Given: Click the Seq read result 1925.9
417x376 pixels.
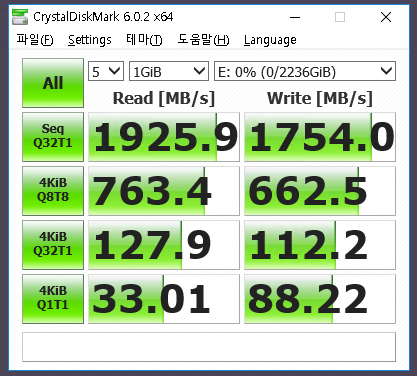Looking at the screenshot, I should 164,137.
